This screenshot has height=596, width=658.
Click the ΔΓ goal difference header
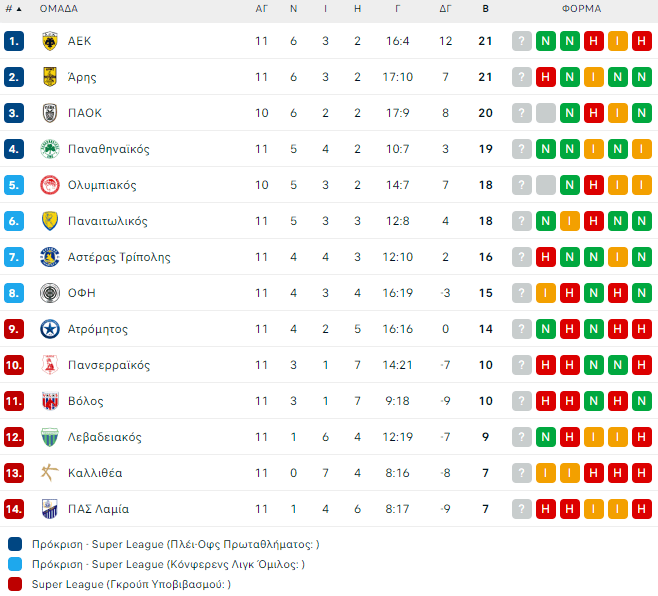pos(445,8)
